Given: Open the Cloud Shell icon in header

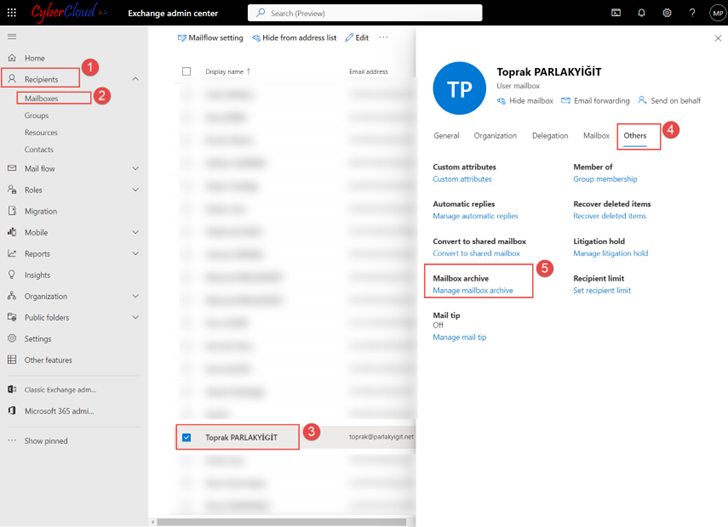Looking at the screenshot, I should click(616, 13).
